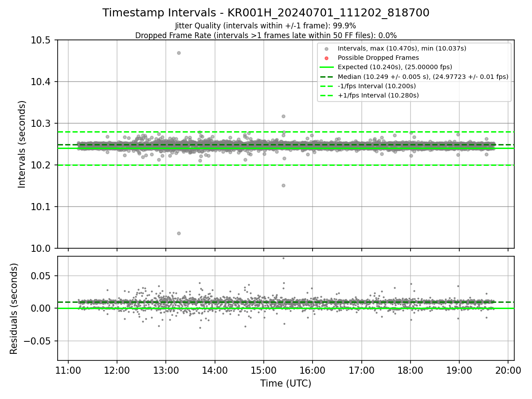Click legend entry "Intervals, max (10.470s), min (10.037s)"
This screenshot has height=399, width=532.
402,48
